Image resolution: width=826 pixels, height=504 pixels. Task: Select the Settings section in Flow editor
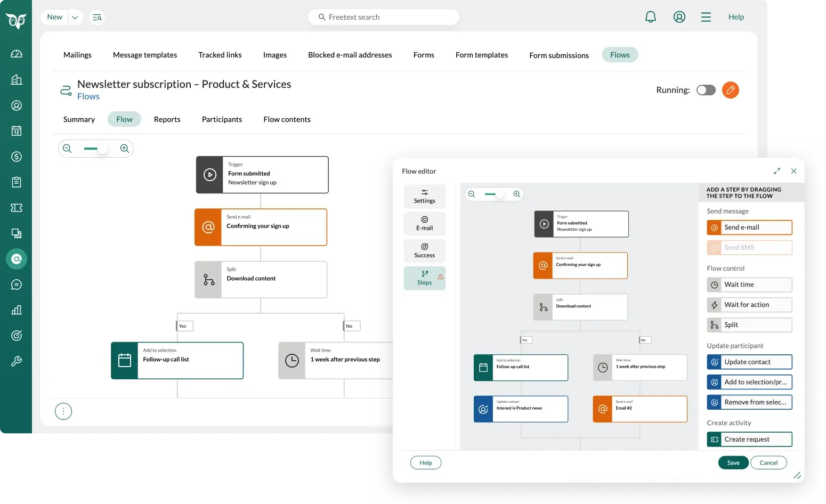point(424,196)
